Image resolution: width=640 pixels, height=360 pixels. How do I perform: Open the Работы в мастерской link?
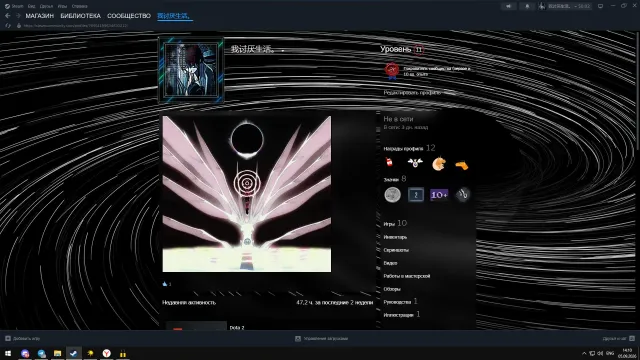tap(407, 276)
